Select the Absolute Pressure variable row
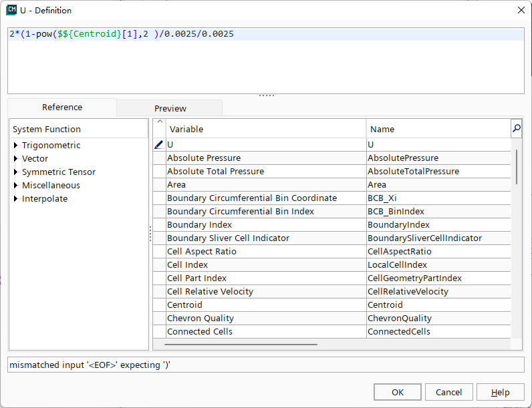This screenshot has height=408, width=532. 265,158
